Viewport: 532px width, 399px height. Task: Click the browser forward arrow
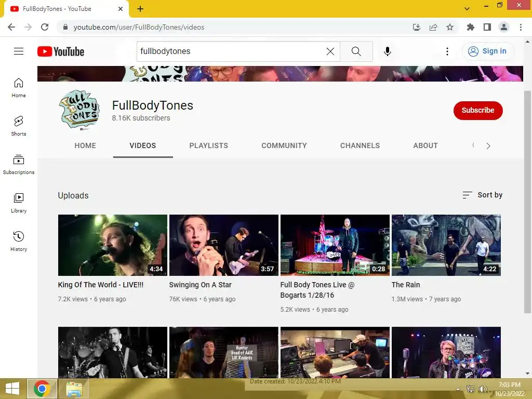[x=28, y=27]
